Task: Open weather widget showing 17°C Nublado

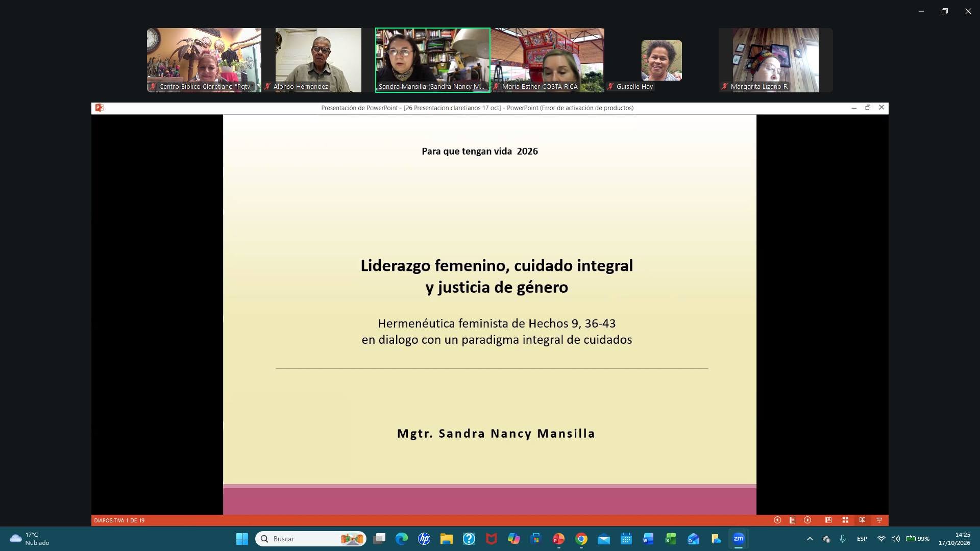Action: [30, 539]
